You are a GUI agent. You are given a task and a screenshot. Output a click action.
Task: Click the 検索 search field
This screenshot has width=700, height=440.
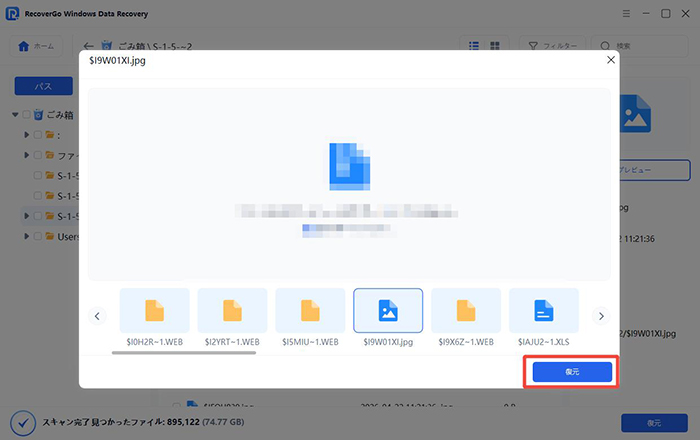click(639, 46)
